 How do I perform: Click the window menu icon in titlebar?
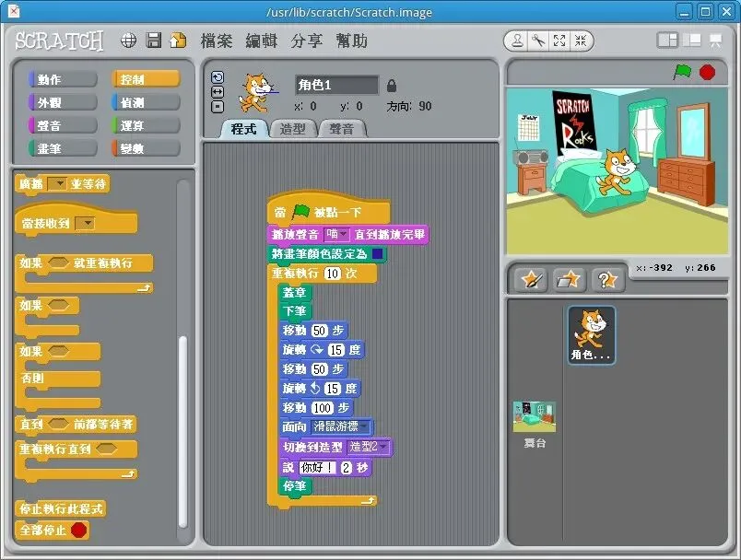click(x=13, y=11)
